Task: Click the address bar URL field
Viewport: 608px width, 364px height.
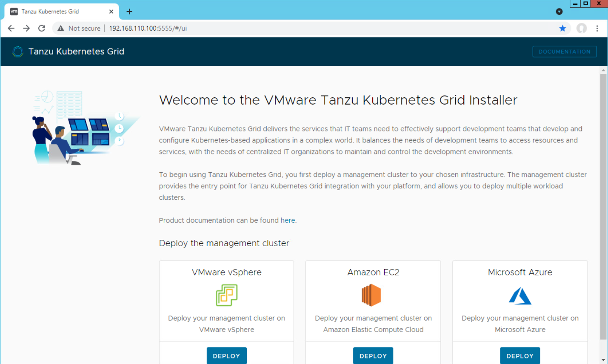Action: pos(298,28)
